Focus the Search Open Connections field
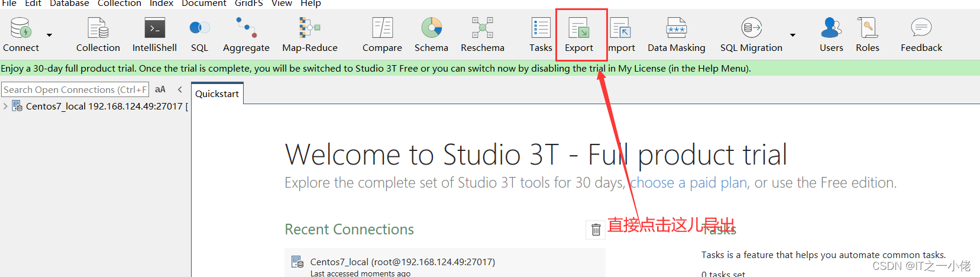This screenshot has width=980, height=277. click(75, 89)
